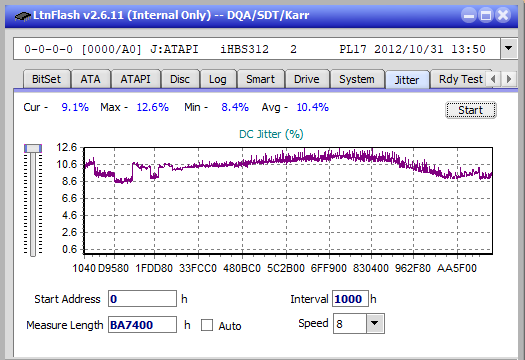This screenshot has width=525, height=360.
Task: Click the y-axis label 6.6
Action: (x=69, y=198)
